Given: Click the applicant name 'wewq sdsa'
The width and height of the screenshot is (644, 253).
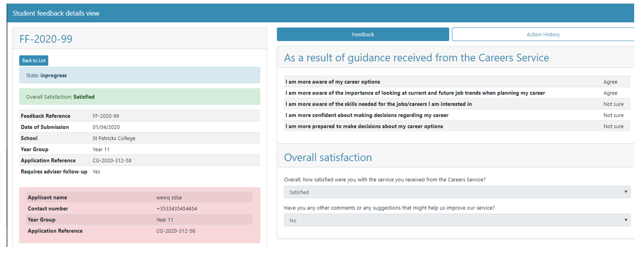Looking at the screenshot, I should click(x=169, y=197).
